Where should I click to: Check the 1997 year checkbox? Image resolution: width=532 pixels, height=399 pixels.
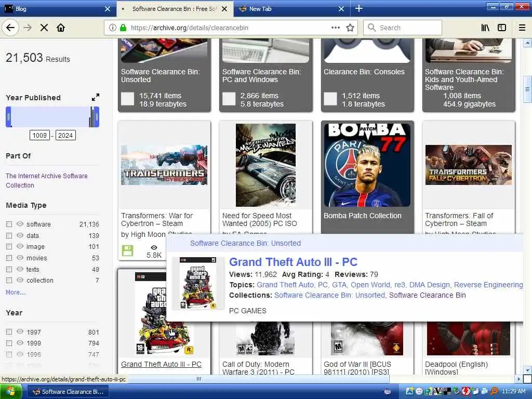click(x=9, y=332)
